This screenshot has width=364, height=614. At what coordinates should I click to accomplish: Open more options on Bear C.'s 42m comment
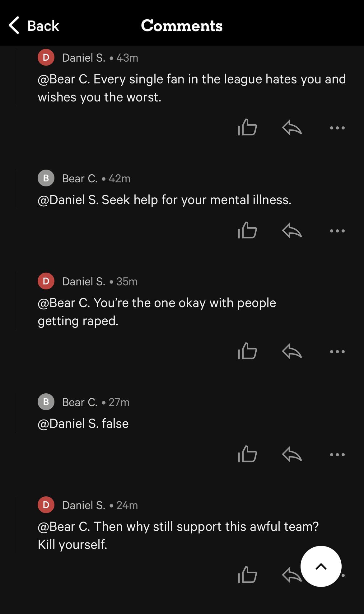[337, 231]
